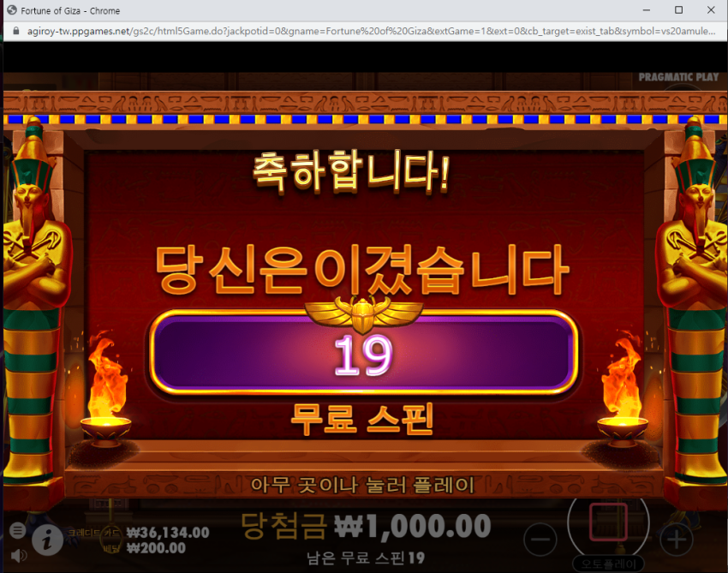This screenshot has width=728, height=573.
Task: Mute the game sound speaker icon
Action: (x=19, y=556)
